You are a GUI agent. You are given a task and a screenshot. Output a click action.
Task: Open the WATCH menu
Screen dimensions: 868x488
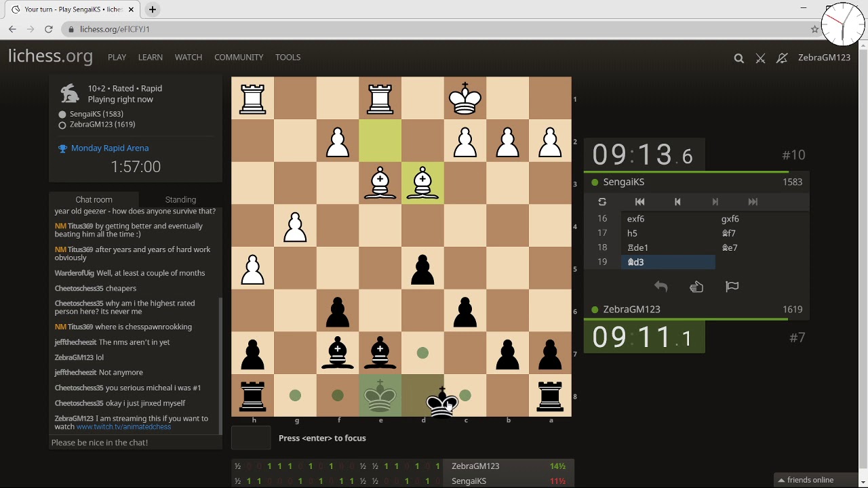point(189,58)
